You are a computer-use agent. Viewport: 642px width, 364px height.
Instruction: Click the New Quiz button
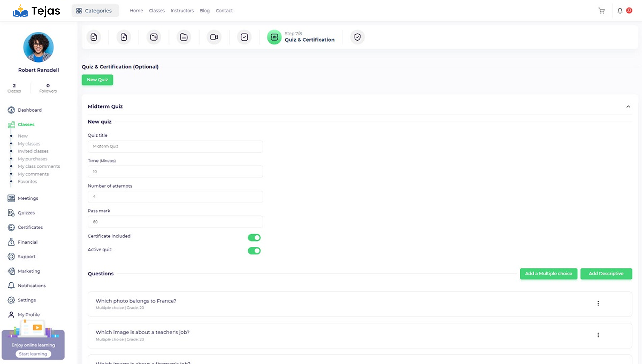(97, 80)
